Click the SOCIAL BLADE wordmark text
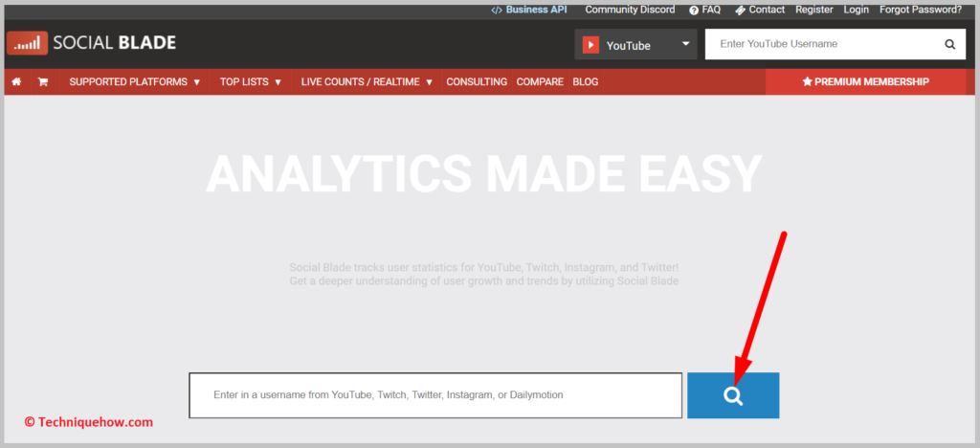This screenshot has height=448, width=980. (115, 43)
